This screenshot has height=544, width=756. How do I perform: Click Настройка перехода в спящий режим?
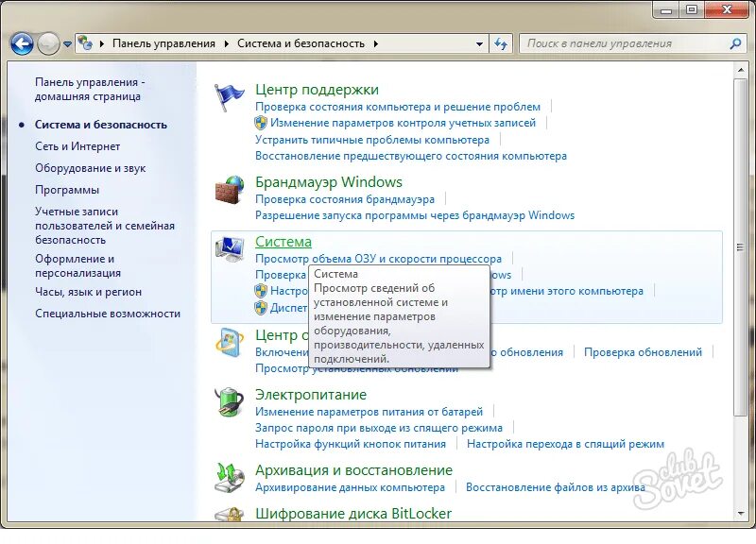pyautogui.click(x=565, y=443)
